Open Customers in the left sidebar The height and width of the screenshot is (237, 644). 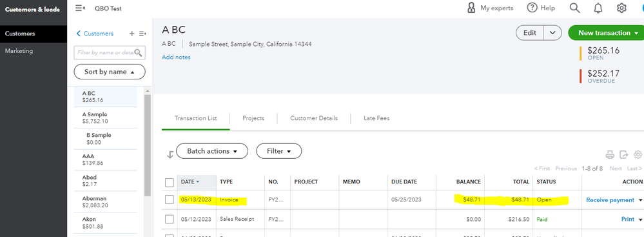click(x=34, y=34)
